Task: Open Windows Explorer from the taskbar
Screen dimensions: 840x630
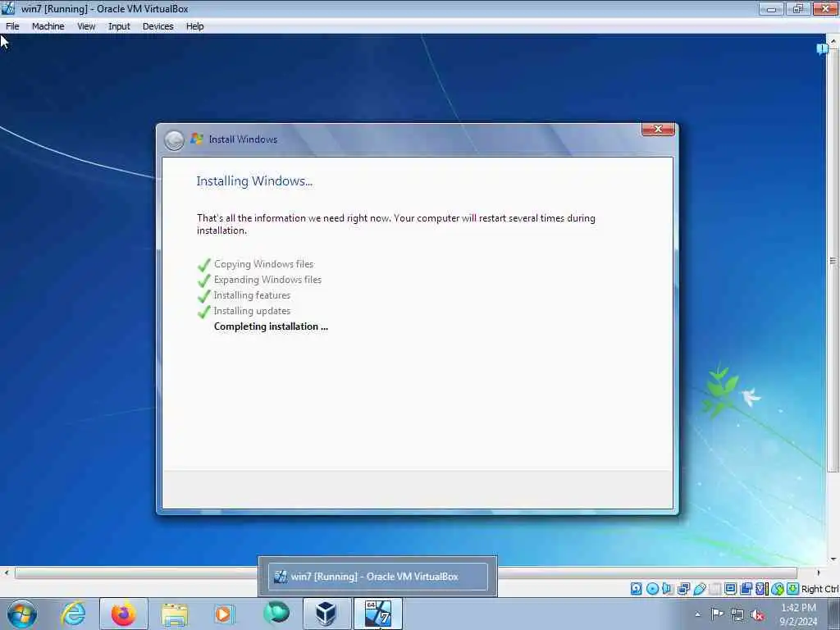Action: (x=174, y=614)
